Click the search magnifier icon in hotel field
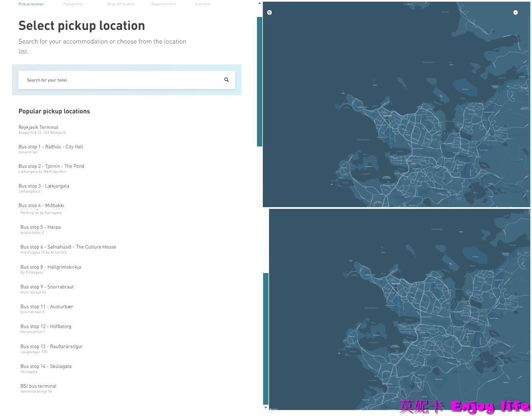 [227, 80]
